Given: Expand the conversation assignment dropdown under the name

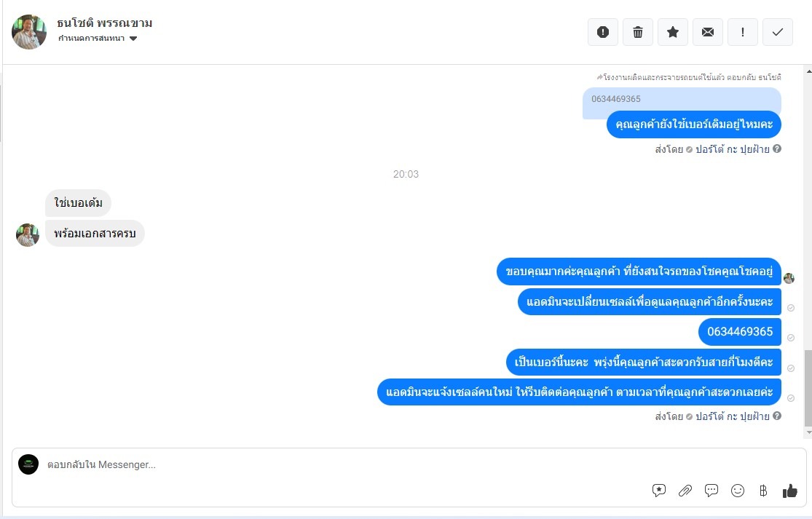Looking at the screenshot, I should pyautogui.click(x=98, y=39).
